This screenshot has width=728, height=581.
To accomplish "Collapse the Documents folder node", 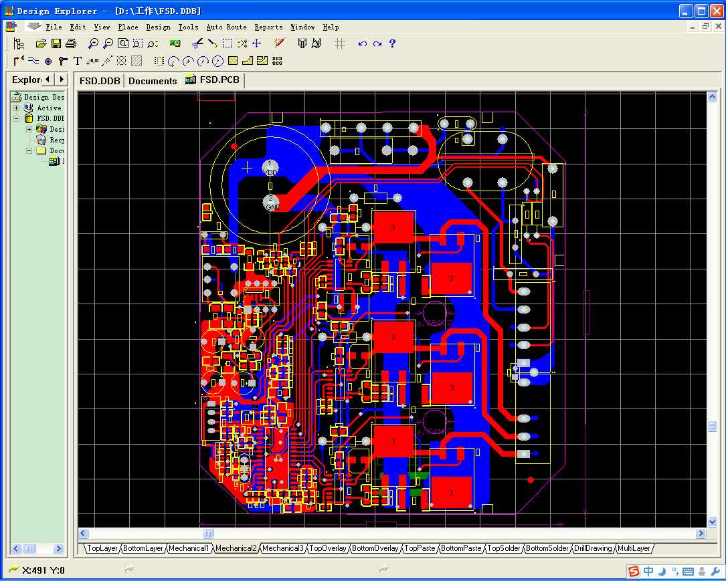I will pos(29,150).
